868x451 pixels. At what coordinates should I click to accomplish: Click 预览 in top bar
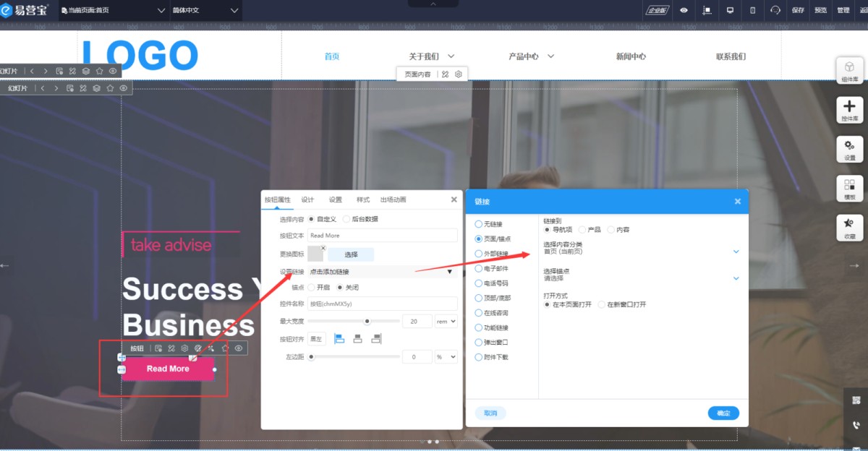tap(820, 10)
